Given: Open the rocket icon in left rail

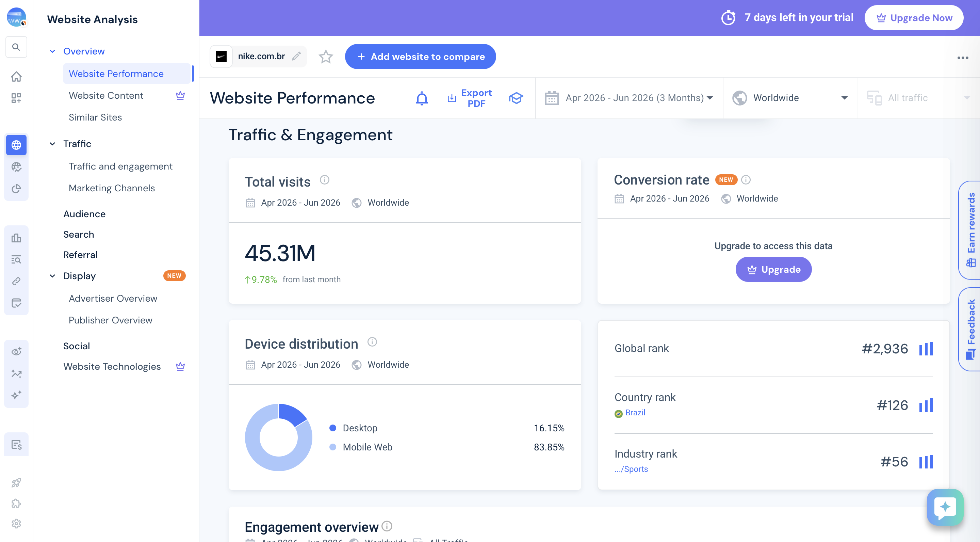Looking at the screenshot, I should [16, 483].
